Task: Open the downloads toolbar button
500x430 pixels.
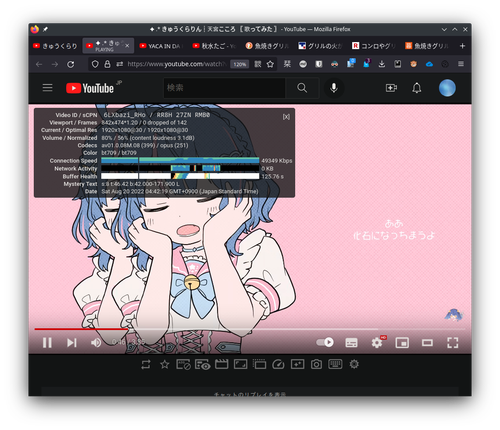Action: click(x=382, y=64)
